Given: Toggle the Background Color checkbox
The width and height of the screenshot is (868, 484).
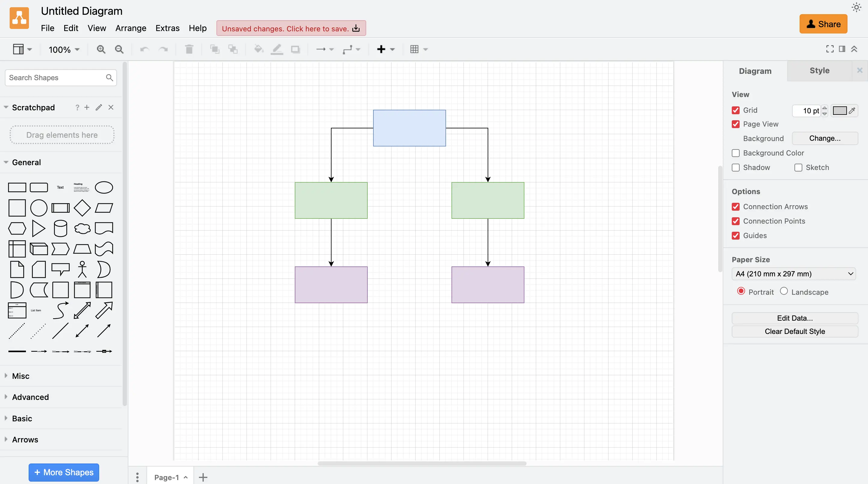Looking at the screenshot, I should pos(736,152).
